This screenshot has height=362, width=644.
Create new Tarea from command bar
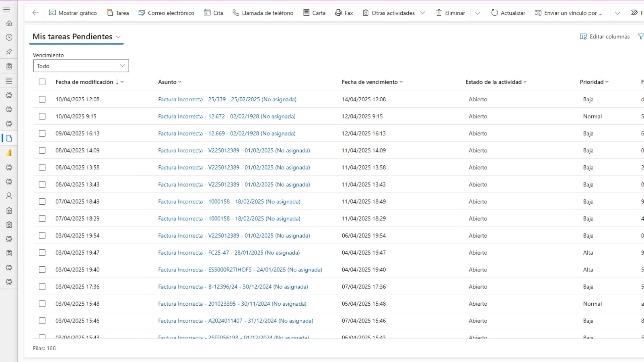(118, 13)
